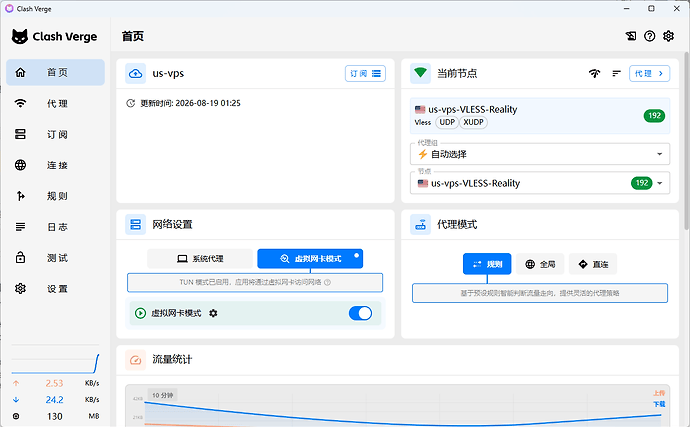Switch to the 系统代理 tab
The image size is (690, 427).
coord(200,259)
